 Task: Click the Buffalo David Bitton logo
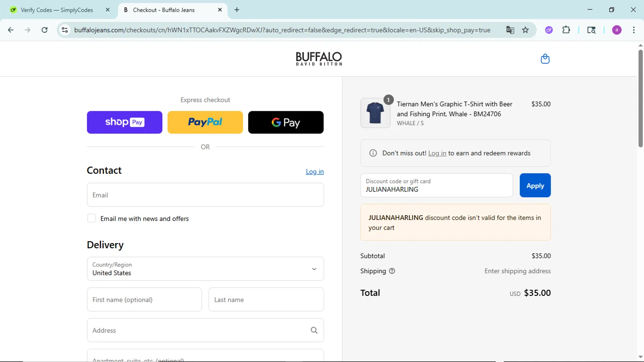click(x=319, y=59)
